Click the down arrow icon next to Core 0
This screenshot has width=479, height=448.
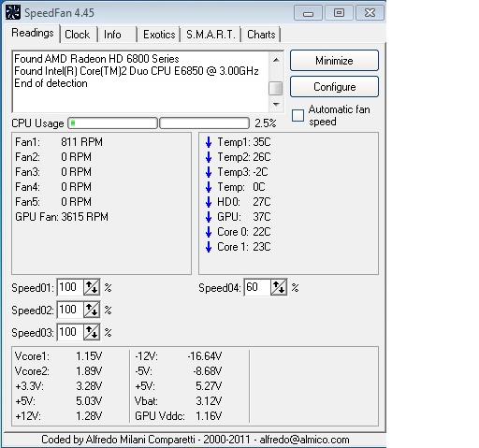coord(209,232)
